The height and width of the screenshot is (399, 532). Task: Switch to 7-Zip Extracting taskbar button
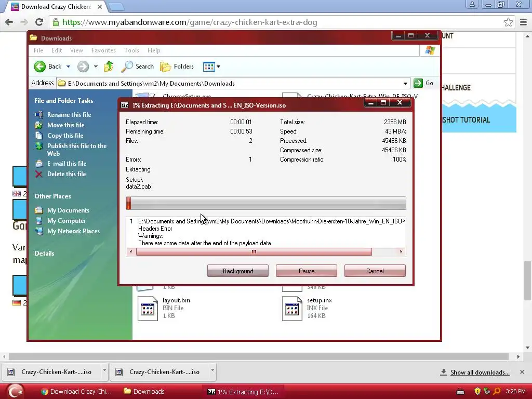[243, 392]
